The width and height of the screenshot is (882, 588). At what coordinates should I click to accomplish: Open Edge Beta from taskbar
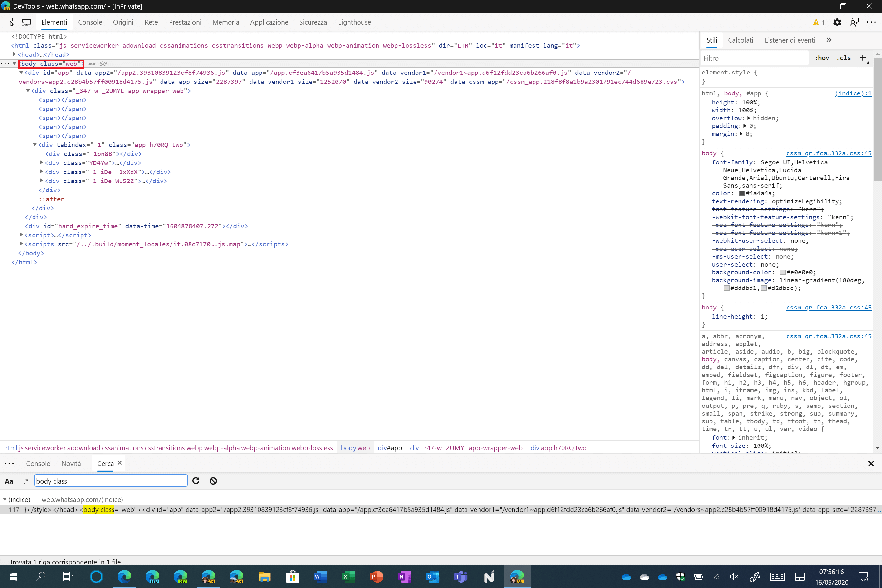[152, 576]
